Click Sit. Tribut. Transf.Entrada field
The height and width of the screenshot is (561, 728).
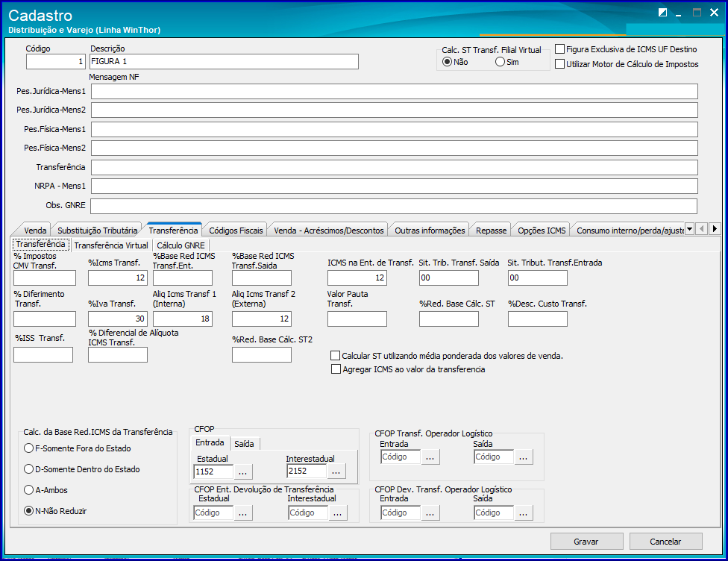coord(538,278)
